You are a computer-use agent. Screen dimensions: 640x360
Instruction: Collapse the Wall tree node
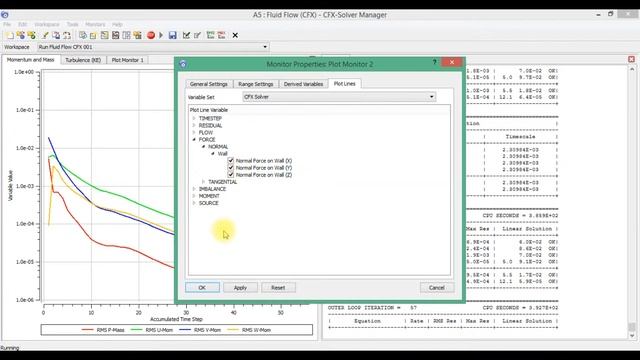[213, 153]
